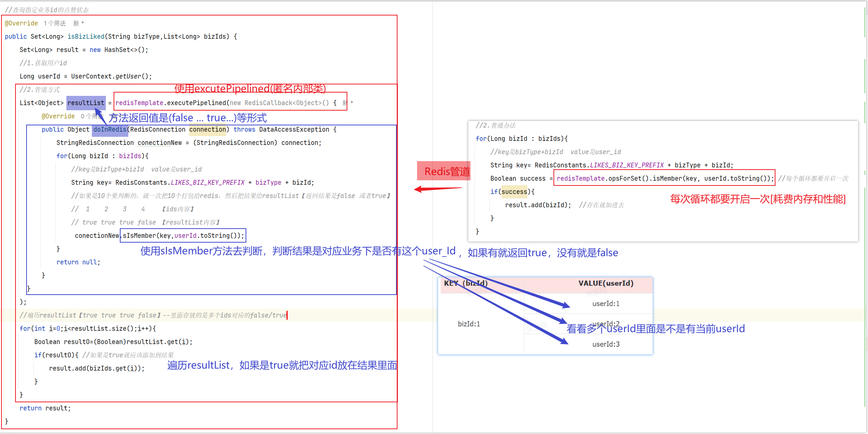Click the red arrow pointing left
The image size is (868, 434).
(437, 189)
